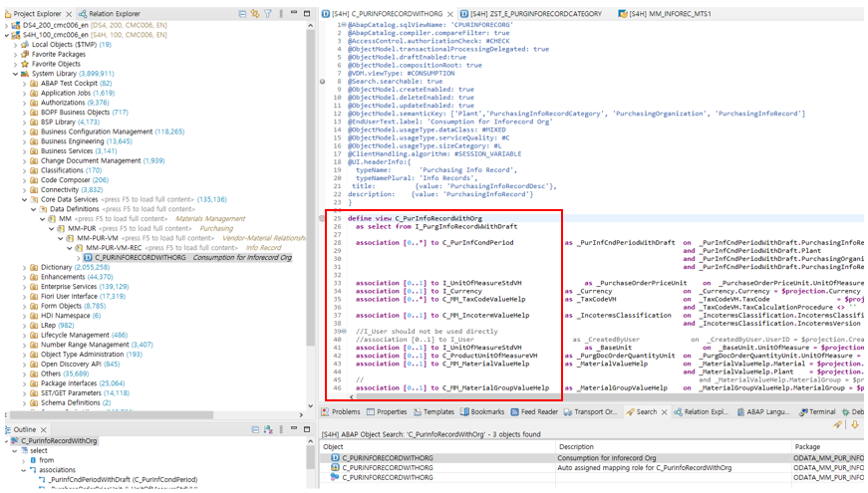Click the Outline vertical scrollbar

[x=310, y=459]
